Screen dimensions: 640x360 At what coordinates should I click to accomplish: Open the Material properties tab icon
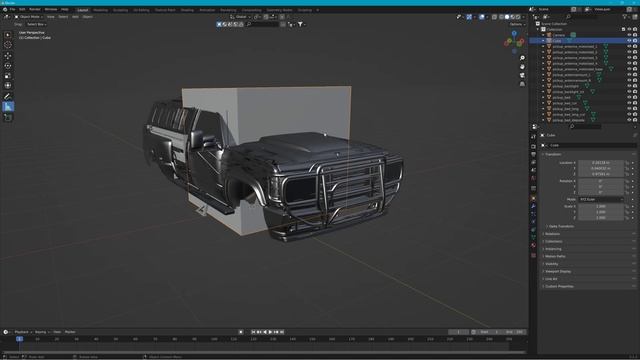point(533,245)
